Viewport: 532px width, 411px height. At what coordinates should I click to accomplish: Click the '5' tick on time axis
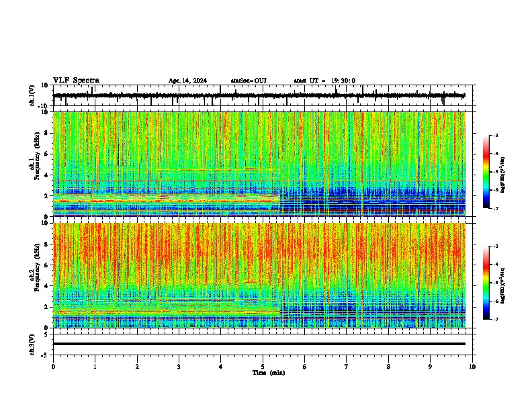[263, 367]
